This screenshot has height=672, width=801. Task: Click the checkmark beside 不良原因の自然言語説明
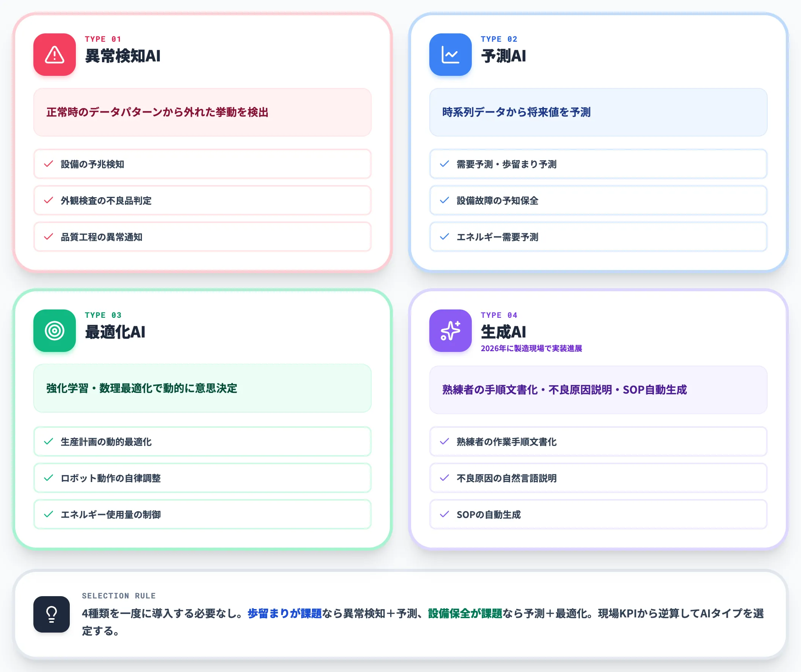click(444, 478)
